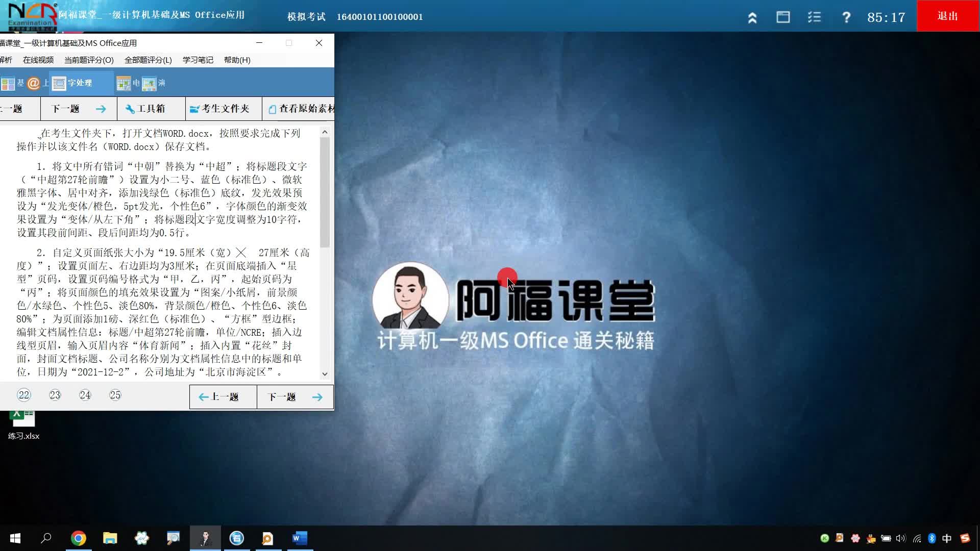Image resolution: width=980 pixels, height=551 pixels.
Task: Close the question window
Action: pyautogui.click(x=319, y=43)
